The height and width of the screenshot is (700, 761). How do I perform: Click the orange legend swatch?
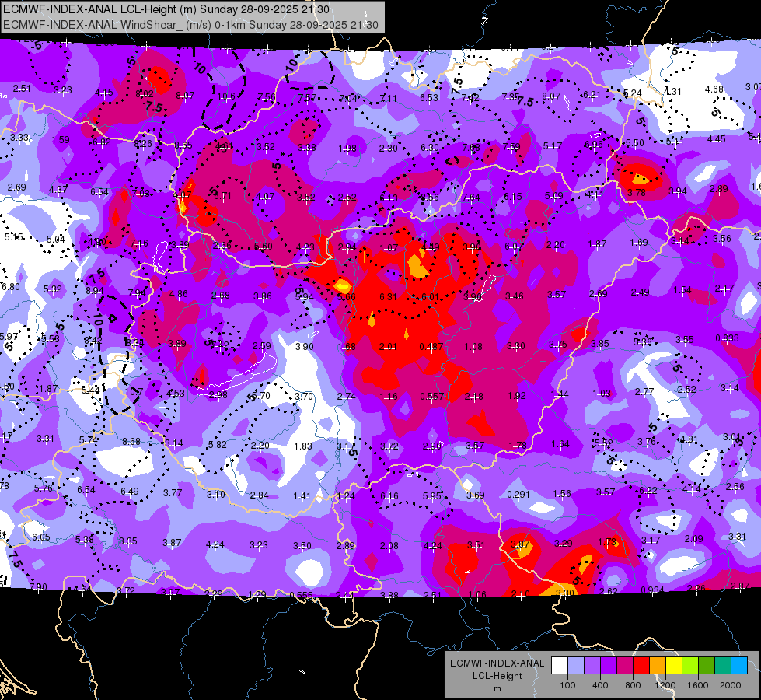[x=658, y=666]
